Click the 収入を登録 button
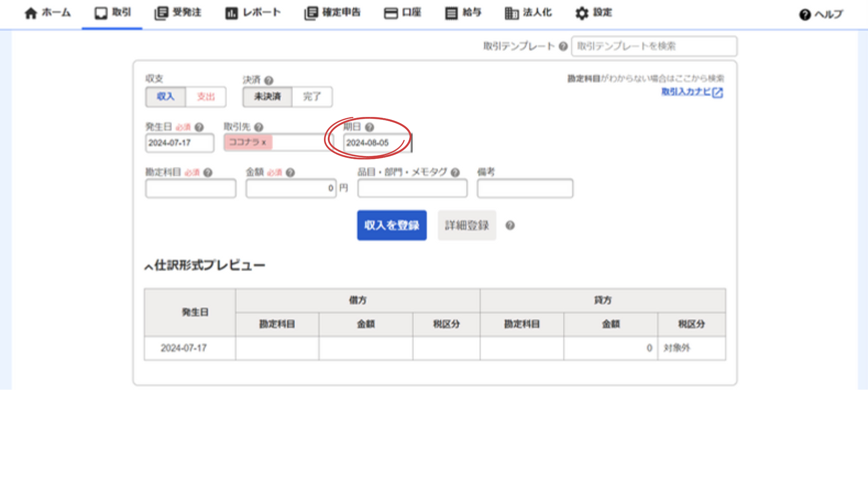 coord(392,225)
